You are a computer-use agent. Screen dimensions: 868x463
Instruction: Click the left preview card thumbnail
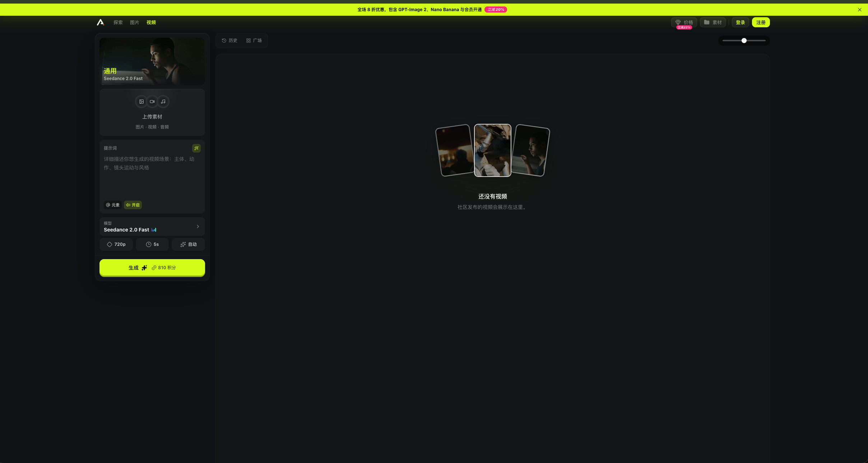point(455,150)
